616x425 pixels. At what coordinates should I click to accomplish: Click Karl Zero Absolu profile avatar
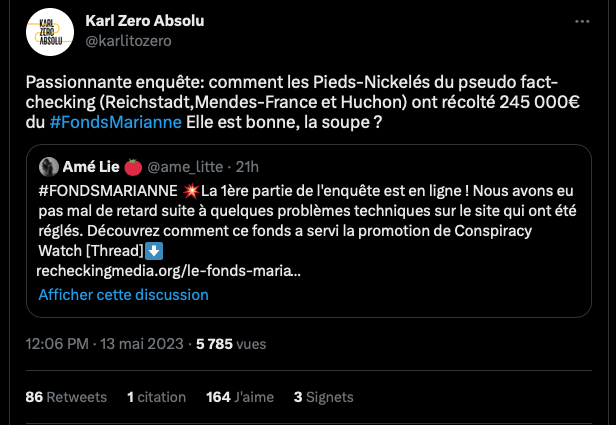(48, 30)
